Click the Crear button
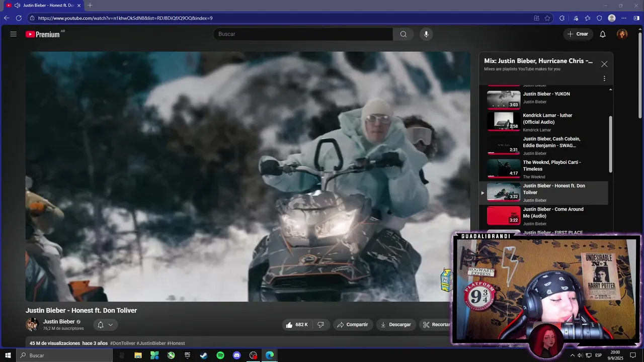Image resolution: width=644 pixels, height=362 pixels. [x=578, y=34]
